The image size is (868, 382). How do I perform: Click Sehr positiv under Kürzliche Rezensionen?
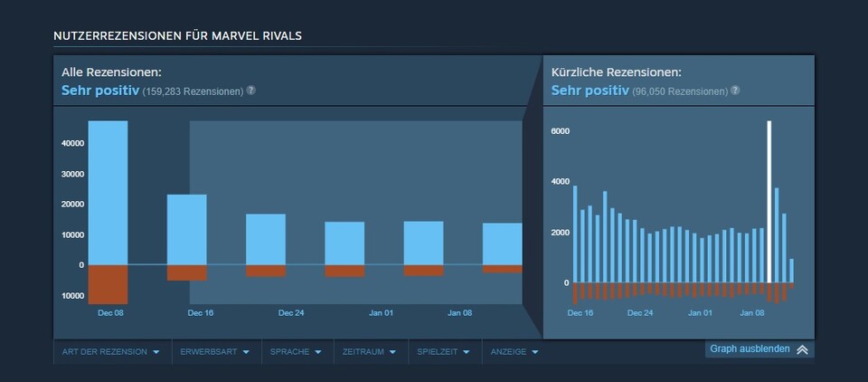(590, 91)
